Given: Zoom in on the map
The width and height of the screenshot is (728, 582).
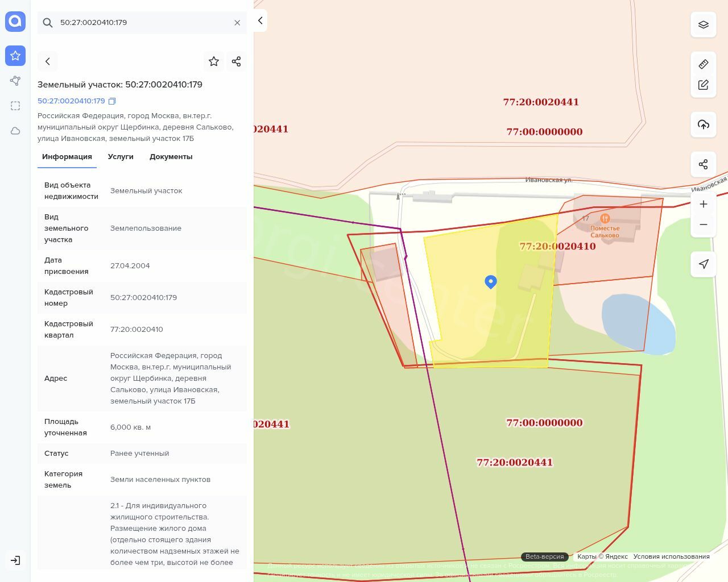Looking at the screenshot, I should 703,204.
